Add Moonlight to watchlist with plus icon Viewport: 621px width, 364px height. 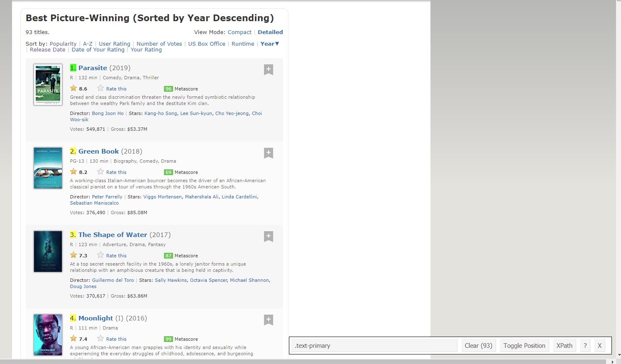269,320
